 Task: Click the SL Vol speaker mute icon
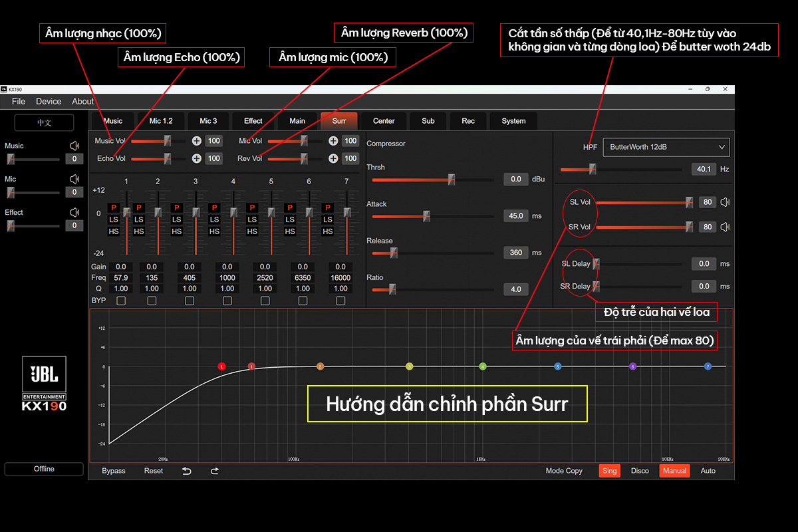point(725,202)
